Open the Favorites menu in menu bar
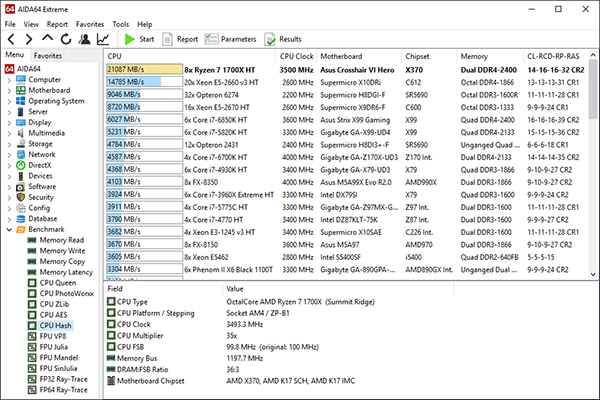600x400 pixels. [x=90, y=24]
